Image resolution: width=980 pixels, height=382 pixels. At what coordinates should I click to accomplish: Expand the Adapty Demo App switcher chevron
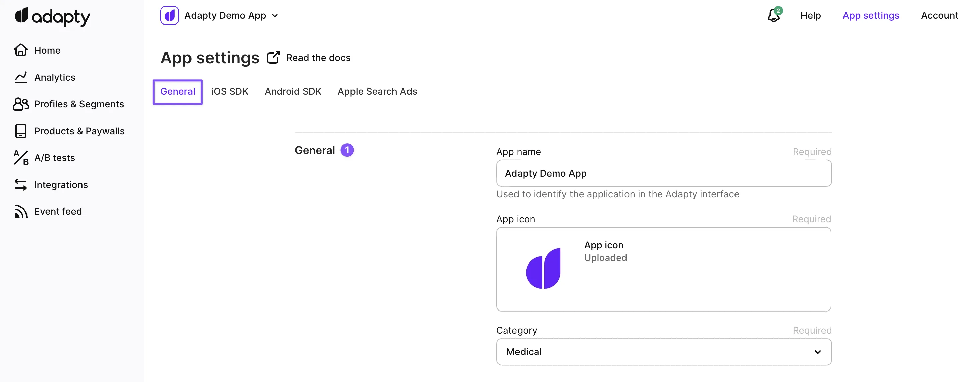(275, 16)
